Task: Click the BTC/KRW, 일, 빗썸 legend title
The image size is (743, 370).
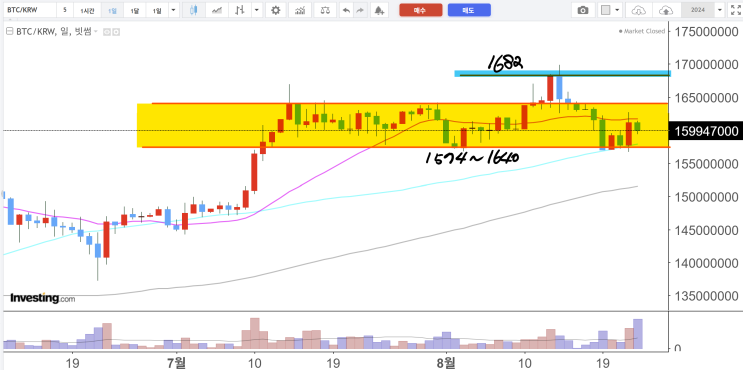Action: pos(53,32)
